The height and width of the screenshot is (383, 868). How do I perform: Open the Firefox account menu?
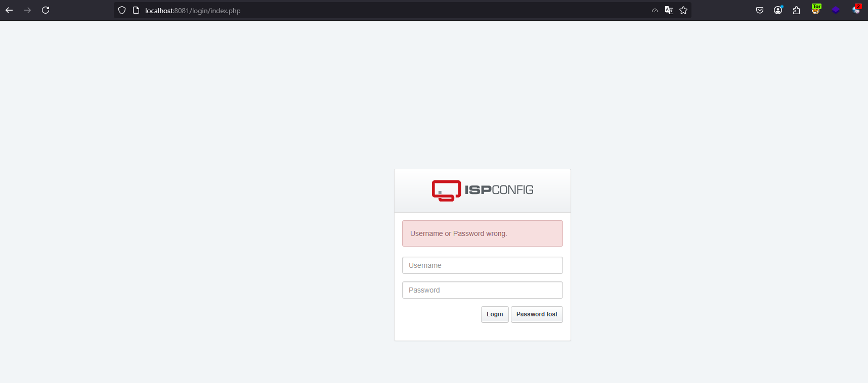pos(778,10)
